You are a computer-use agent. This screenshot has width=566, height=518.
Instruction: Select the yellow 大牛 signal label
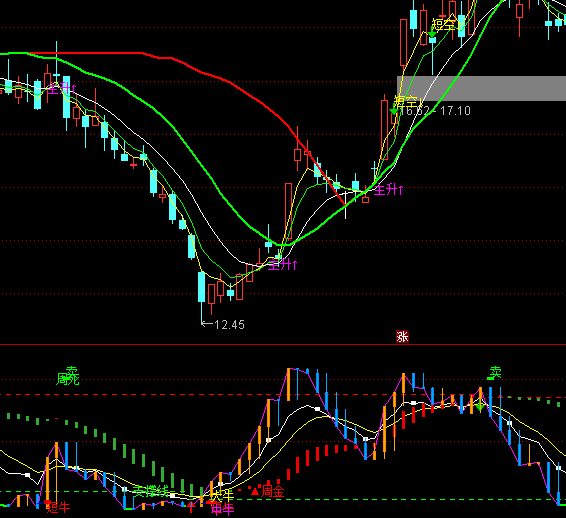coord(222,495)
